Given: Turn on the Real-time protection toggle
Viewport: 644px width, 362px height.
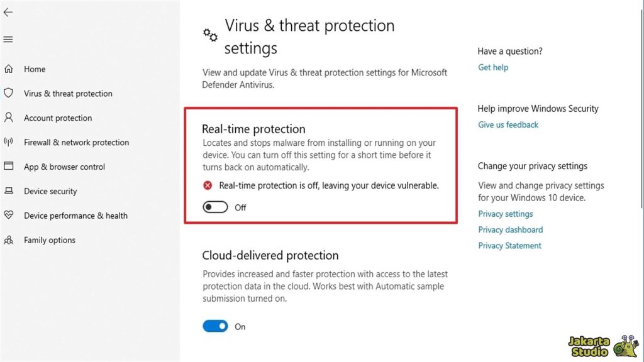Looking at the screenshot, I should [x=214, y=207].
